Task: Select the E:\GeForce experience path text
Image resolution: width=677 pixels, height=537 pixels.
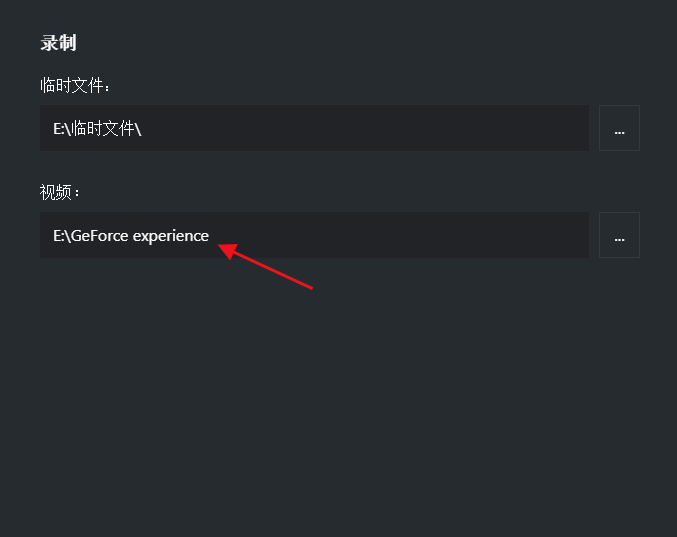Action: [131, 236]
